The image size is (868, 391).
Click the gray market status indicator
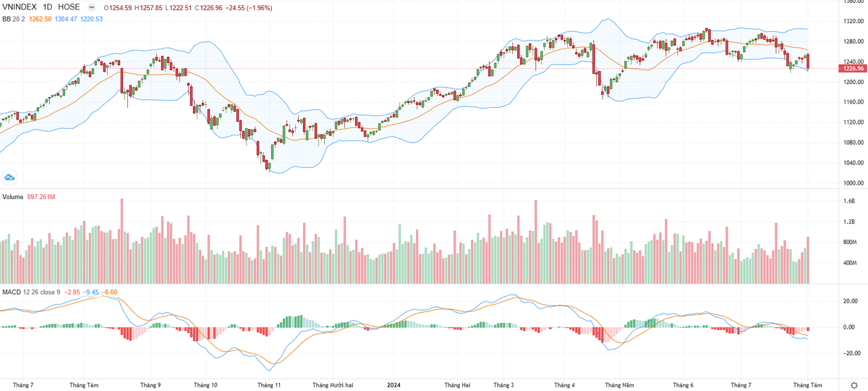pyautogui.click(x=90, y=7)
